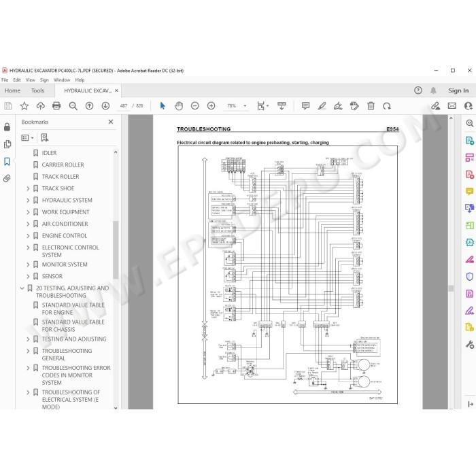Go to previous page arrow icon
Image resolution: width=476 pixels, height=476 pixels.
coord(89,105)
